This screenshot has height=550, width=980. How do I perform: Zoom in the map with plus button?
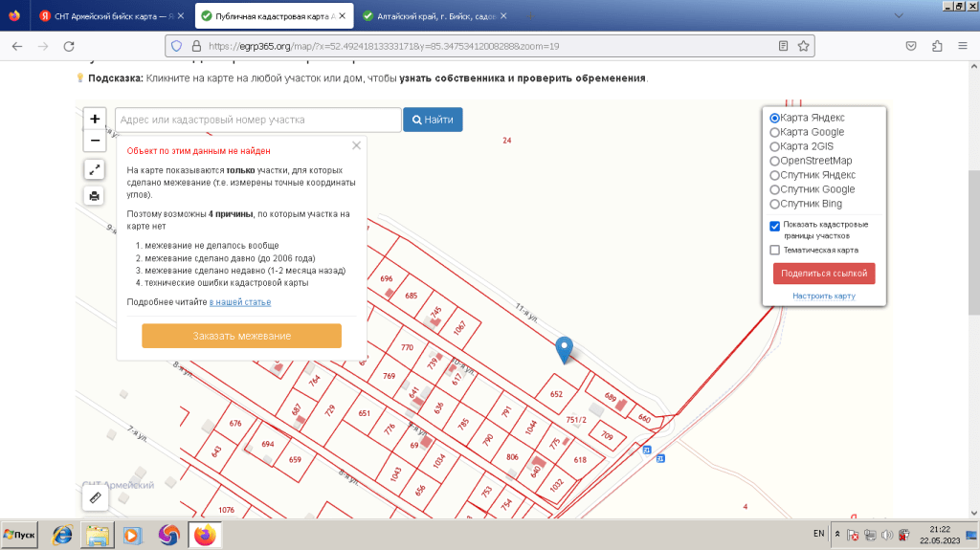[x=95, y=119]
